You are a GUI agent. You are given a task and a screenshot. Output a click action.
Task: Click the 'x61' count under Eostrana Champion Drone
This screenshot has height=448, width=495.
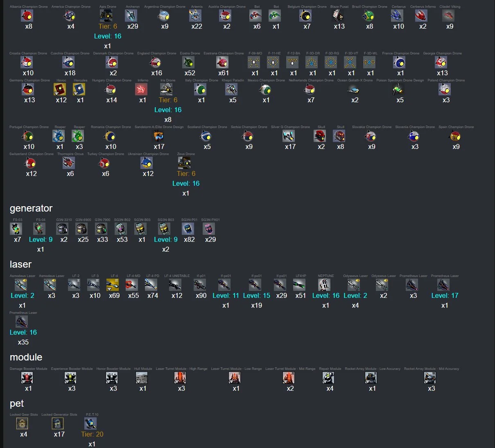pyautogui.click(x=224, y=73)
